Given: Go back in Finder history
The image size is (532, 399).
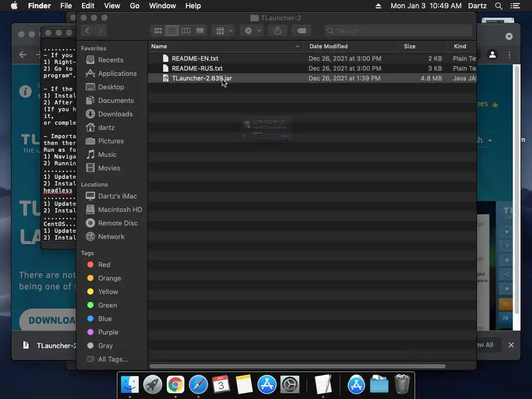Looking at the screenshot, I should point(87,31).
